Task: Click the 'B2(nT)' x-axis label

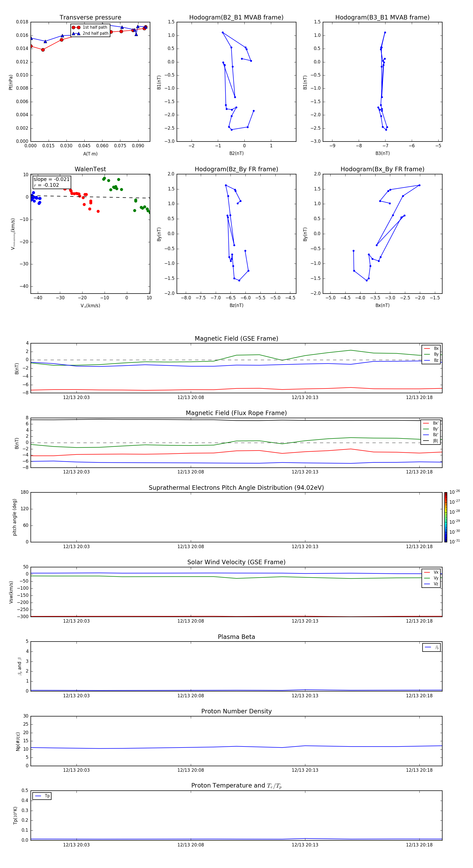Action: pos(236,153)
